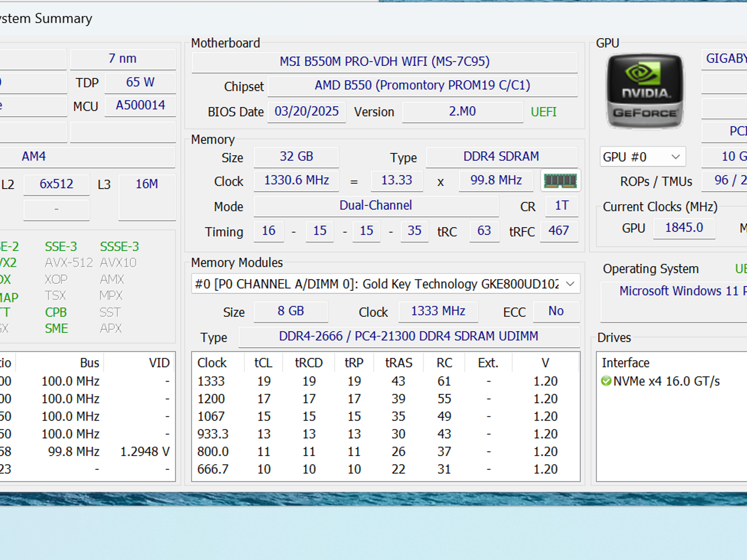This screenshot has height=560, width=747.
Task: Click timing value 16
Action: click(x=269, y=231)
